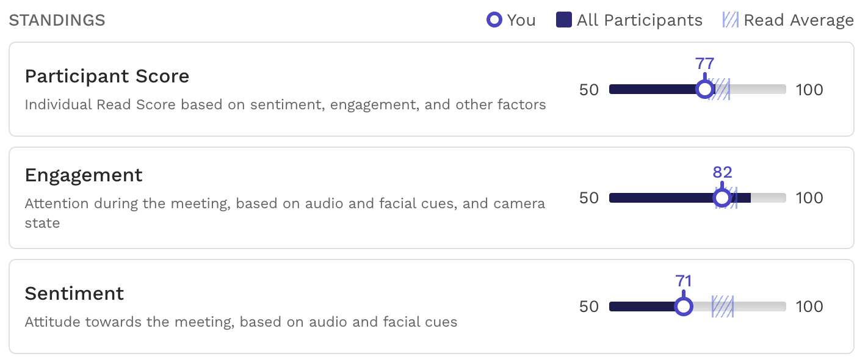Click the score value 71 label
The height and width of the screenshot is (359, 868).
click(684, 281)
